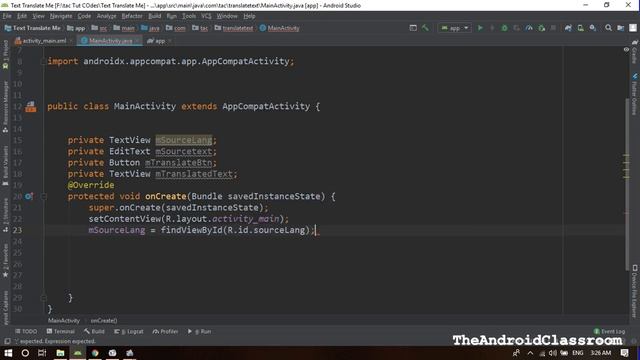
Task: Open the Analyze menu
Action: pos(107,16)
